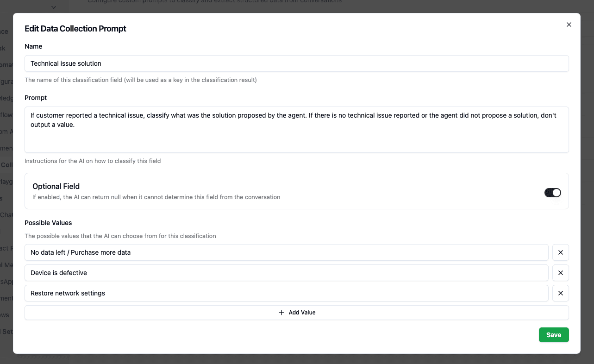This screenshot has width=594, height=364.
Task: Click into the 'Device is defective' value field
Action: point(286,273)
